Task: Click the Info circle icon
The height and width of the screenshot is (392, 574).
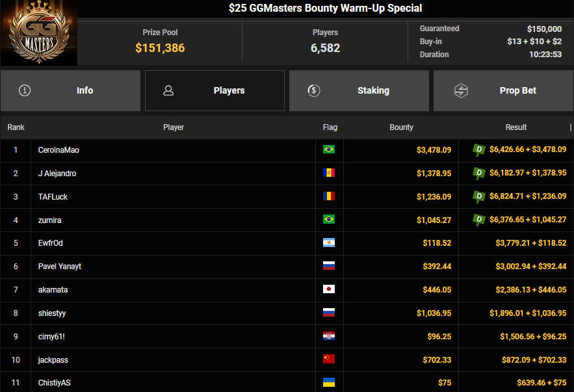Action: pos(25,91)
